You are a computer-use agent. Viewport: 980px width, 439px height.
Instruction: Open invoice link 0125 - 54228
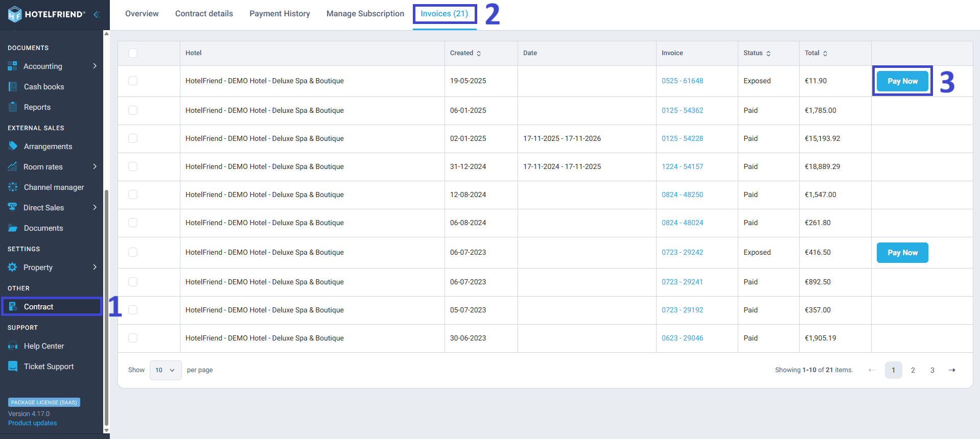click(682, 138)
